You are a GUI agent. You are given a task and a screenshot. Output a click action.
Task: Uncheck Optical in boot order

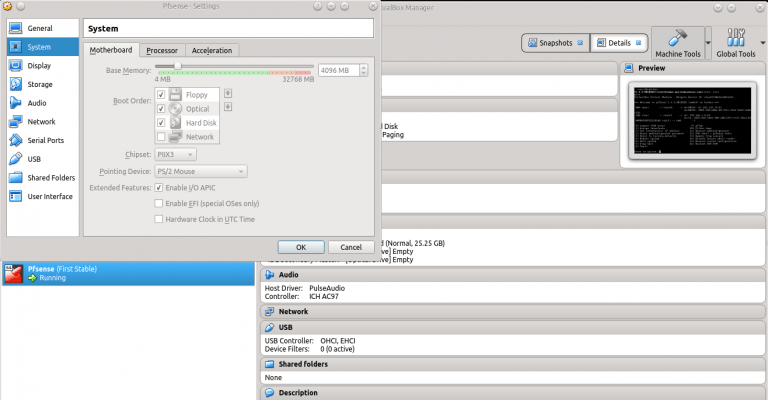[161, 109]
